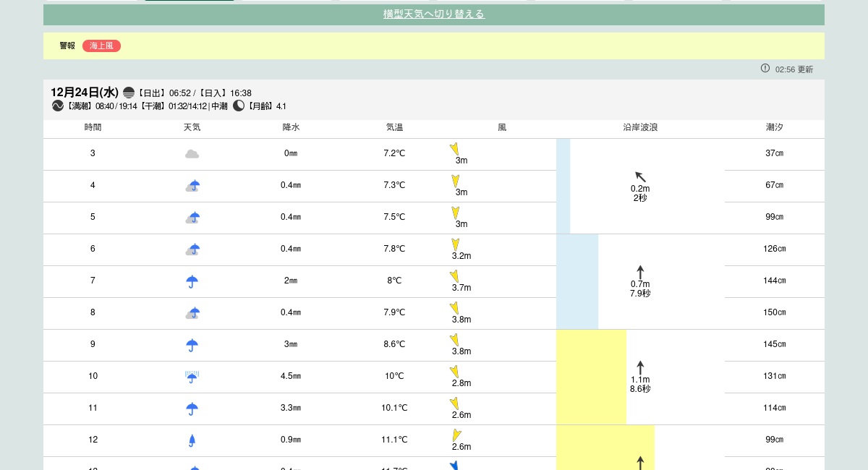Screen dimensions: 868x470
Task: Click the light blue wave bar beside 0.7m
Action: click(x=577, y=281)
